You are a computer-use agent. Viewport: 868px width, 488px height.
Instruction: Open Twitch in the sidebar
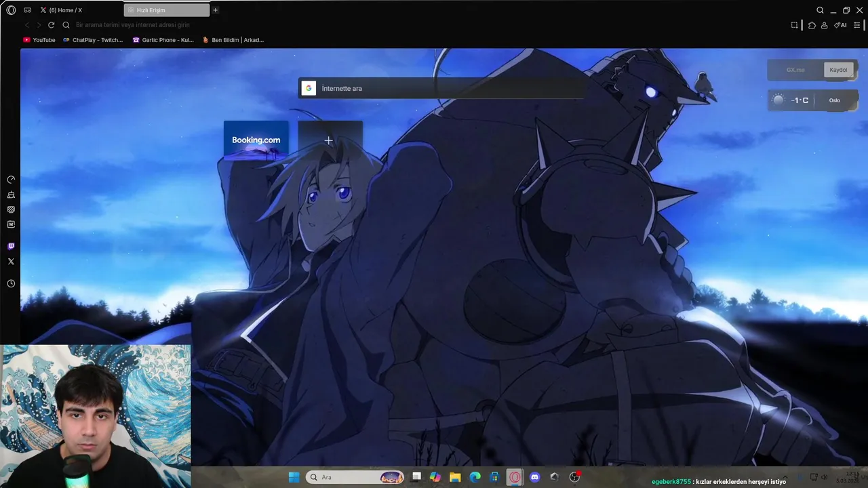pyautogui.click(x=11, y=247)
